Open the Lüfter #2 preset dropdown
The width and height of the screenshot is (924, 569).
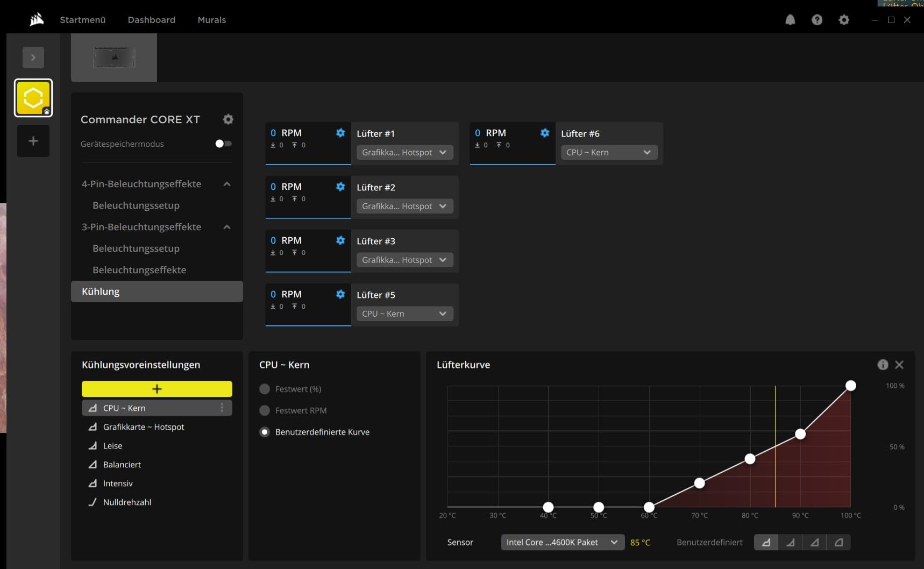pos(404,207)
